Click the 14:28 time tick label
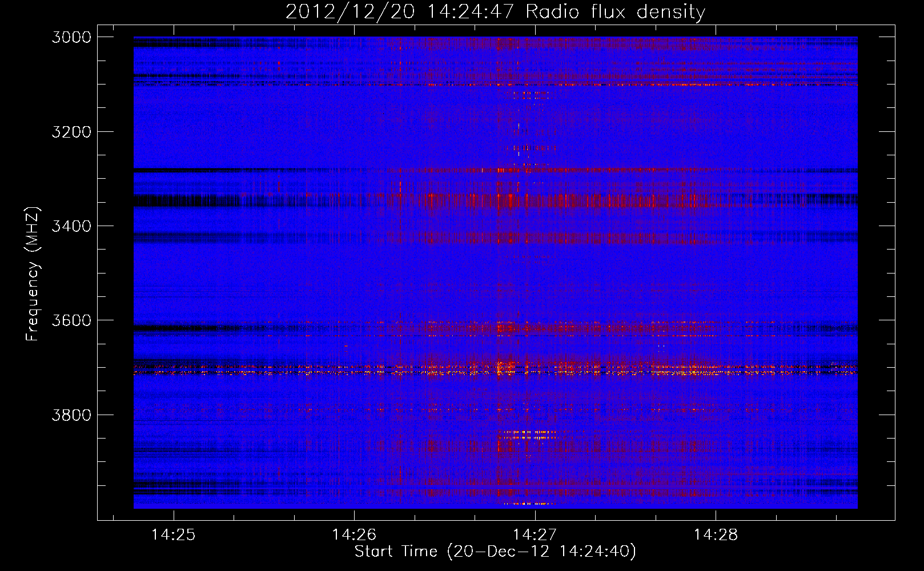Image resolution: width=924 pixels, height=571 pixels. coord(716,534)
